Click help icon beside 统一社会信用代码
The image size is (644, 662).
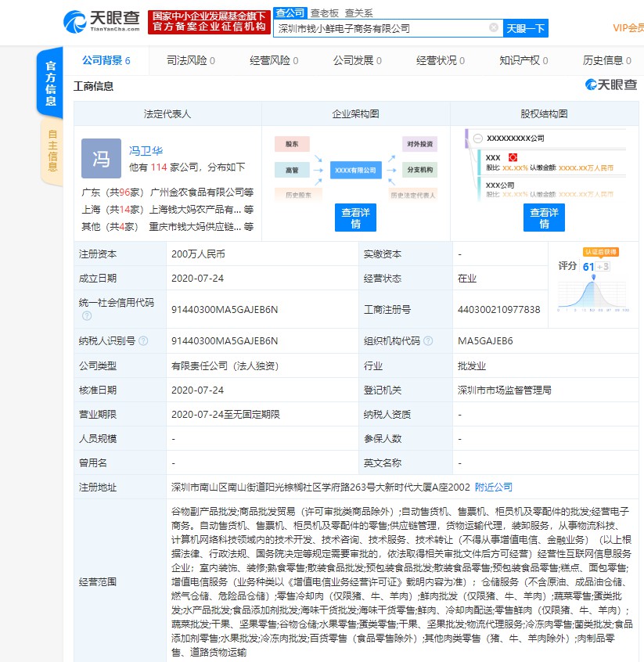[87, 315]
